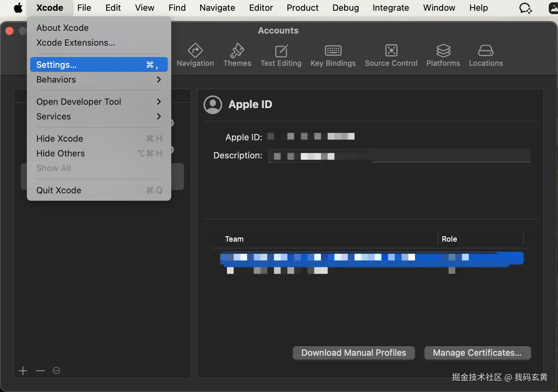Viewport: 558px width, 392px height.
Task: Open the account actions ellipsis menu
Action: 56,371
